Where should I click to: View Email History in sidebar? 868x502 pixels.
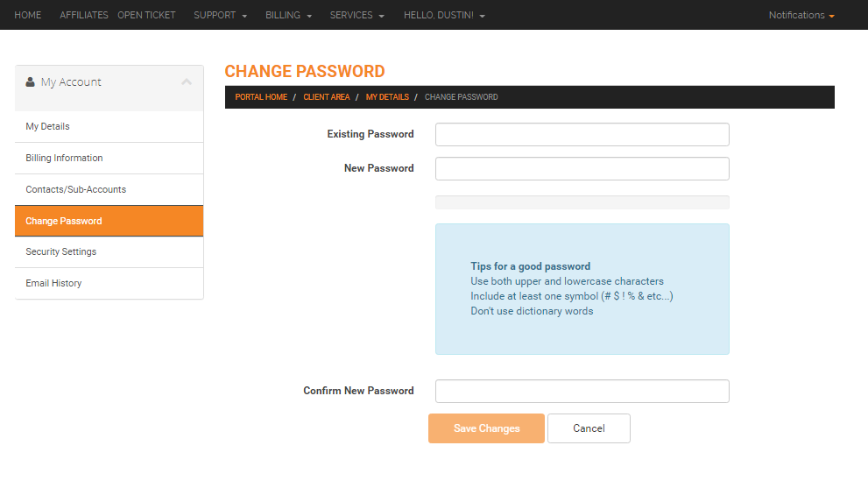(x=109, y=283)
